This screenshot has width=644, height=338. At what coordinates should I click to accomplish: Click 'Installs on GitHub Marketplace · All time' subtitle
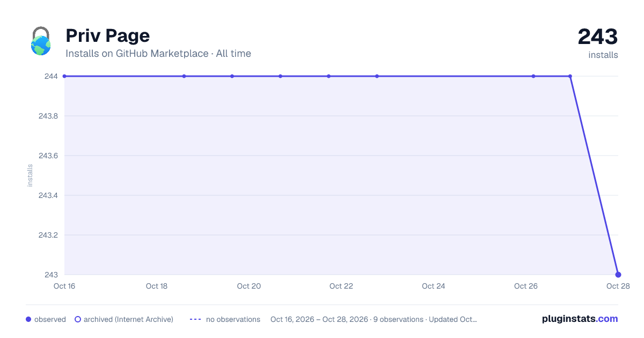coord(158,54)
